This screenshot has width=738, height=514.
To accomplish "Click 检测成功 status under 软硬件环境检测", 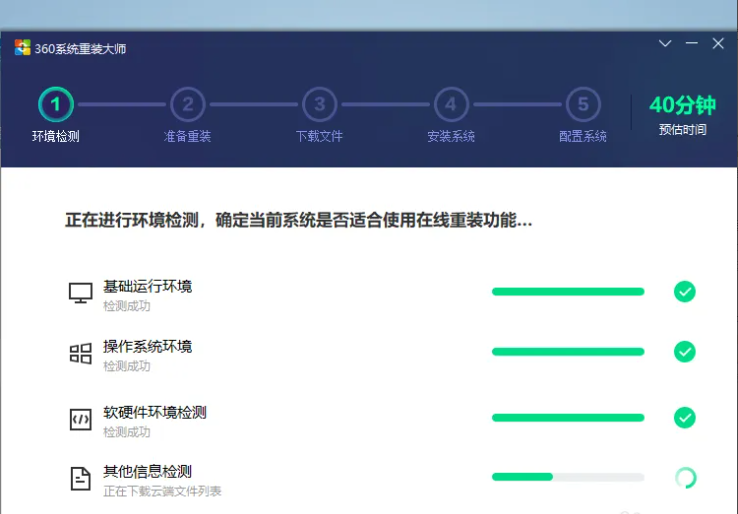I will pyautogui.click(x=127, y=432).
